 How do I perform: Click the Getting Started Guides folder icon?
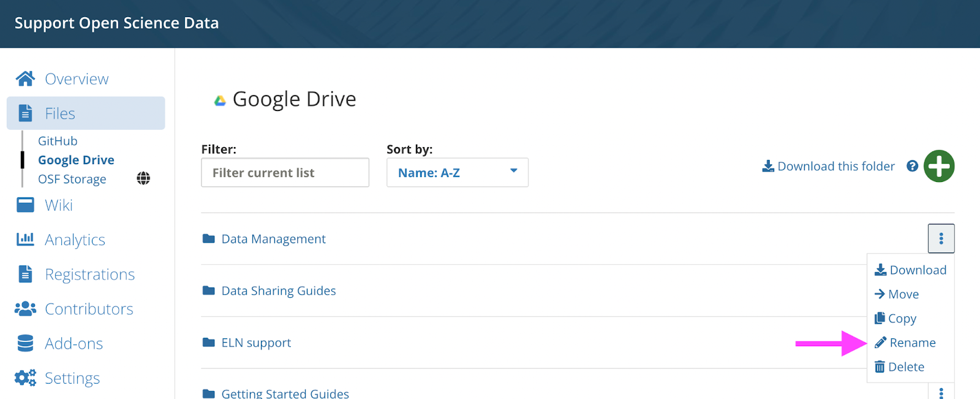pyautogui.click(x=209, y=393)
